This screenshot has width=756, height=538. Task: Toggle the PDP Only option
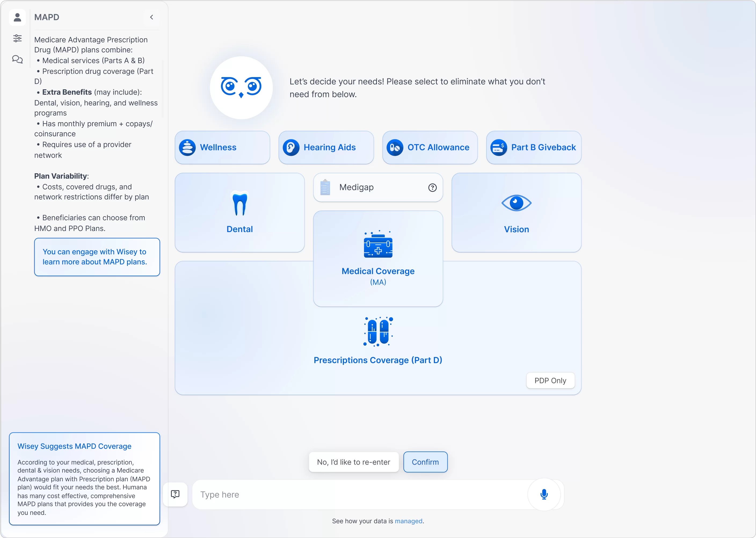coord(550,380)
